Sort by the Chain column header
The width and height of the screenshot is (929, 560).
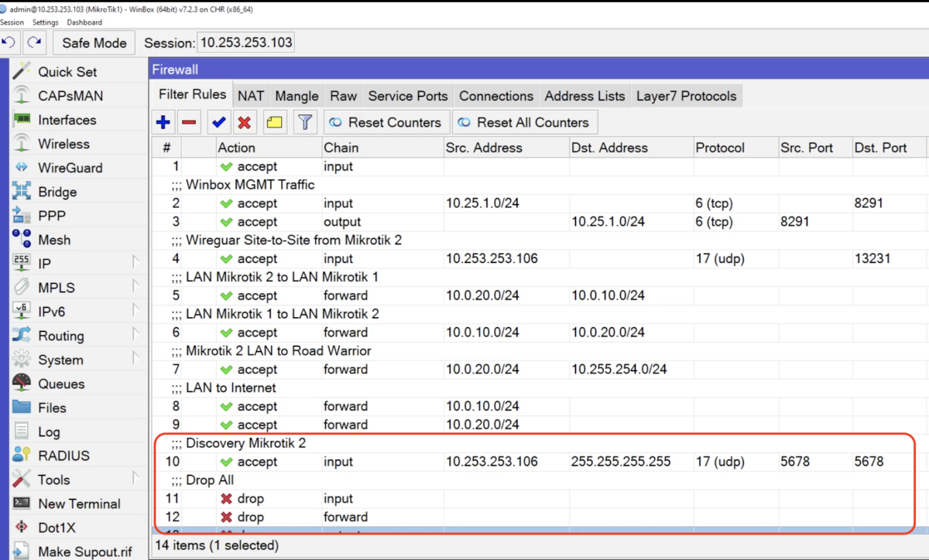(x=382, y=148)
